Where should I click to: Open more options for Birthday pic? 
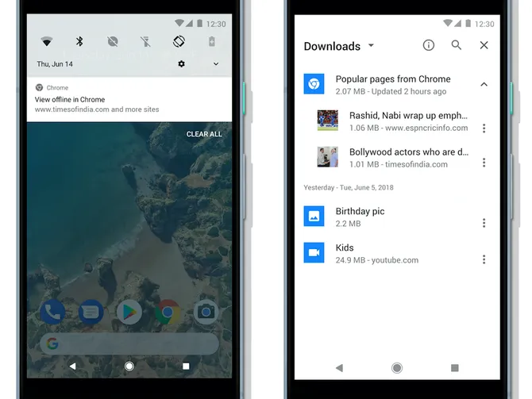(x=484, y=223)
